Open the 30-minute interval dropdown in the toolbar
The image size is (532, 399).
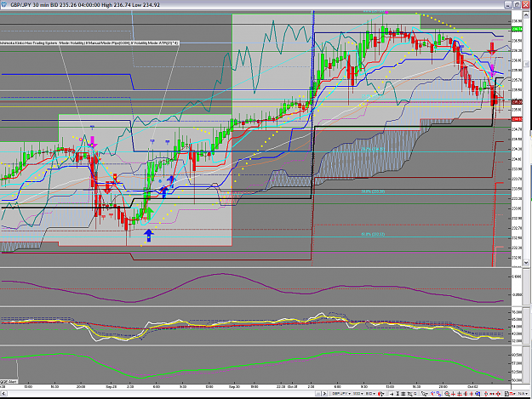point(358,394)
